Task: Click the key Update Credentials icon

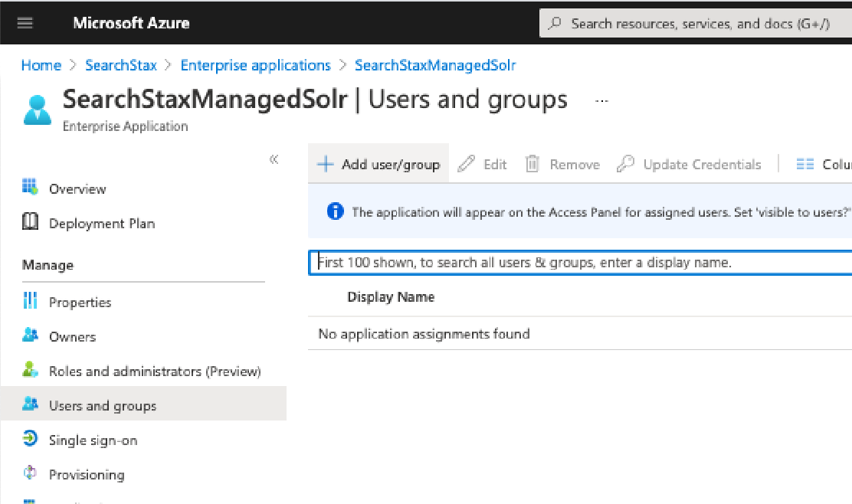Action: 625,163
